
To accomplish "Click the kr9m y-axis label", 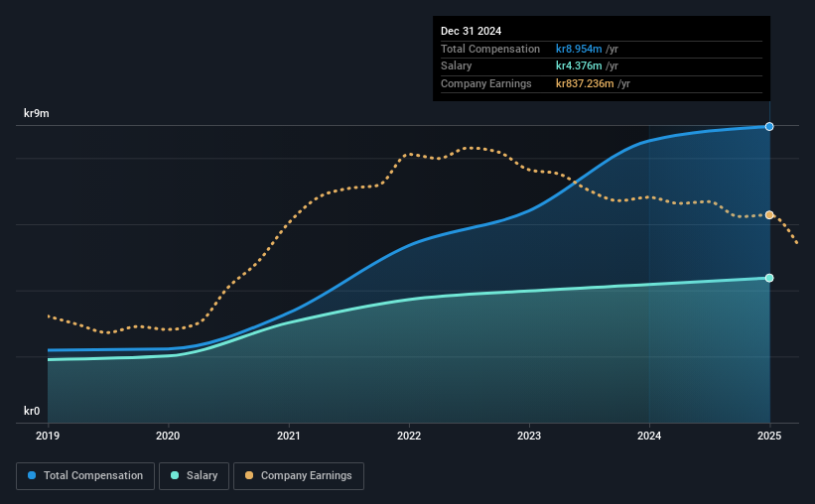I will click(37, 113).
